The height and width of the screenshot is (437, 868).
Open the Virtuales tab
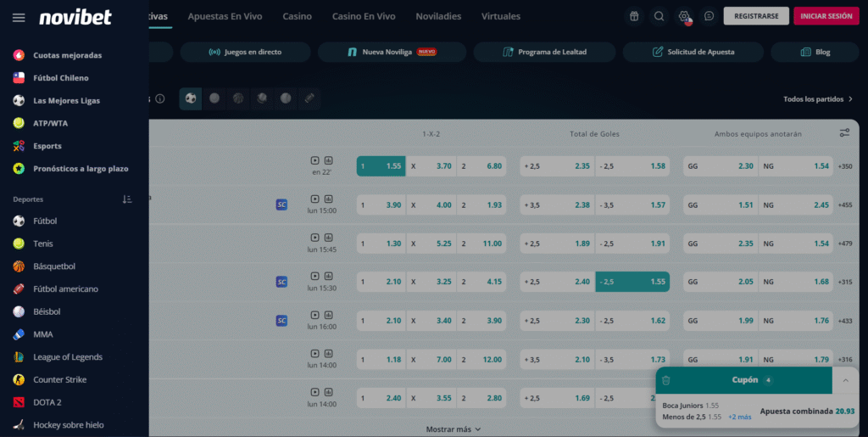501,16
